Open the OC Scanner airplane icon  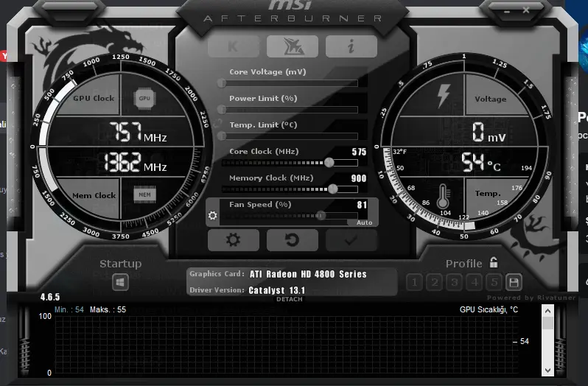tap(293, 46)
